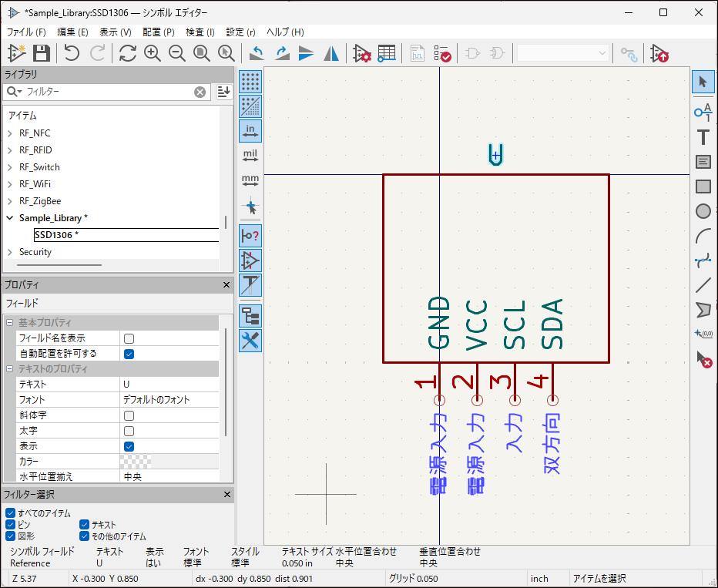Click the カラー swatch field
The image size is (718, 588).
[136, 461]
